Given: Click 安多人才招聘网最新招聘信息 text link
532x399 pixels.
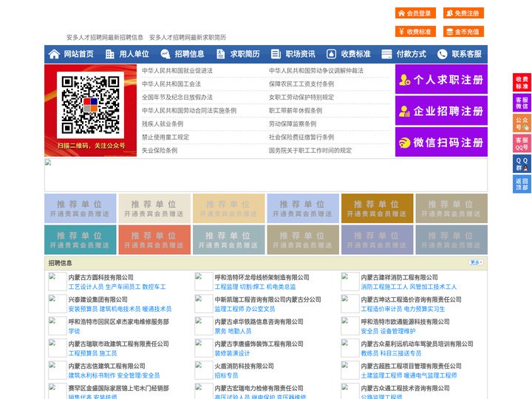Looking at the screenshot, I should 104,38.
